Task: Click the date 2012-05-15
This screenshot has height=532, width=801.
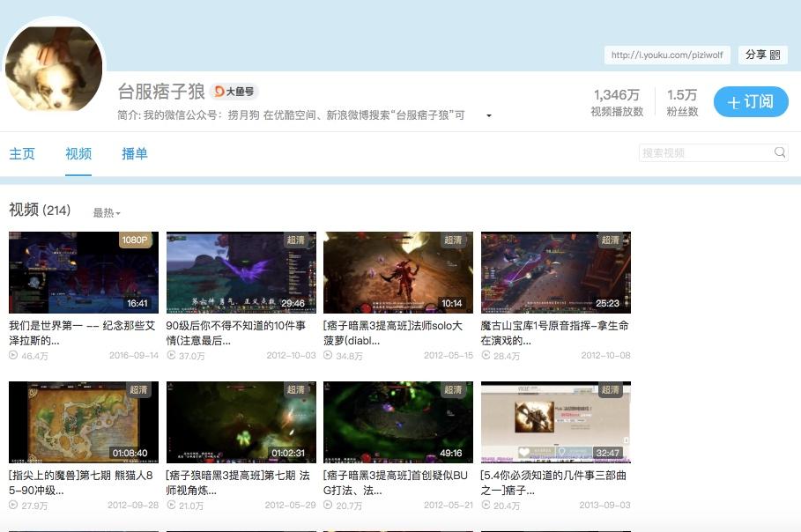Action: click(449, 355)
